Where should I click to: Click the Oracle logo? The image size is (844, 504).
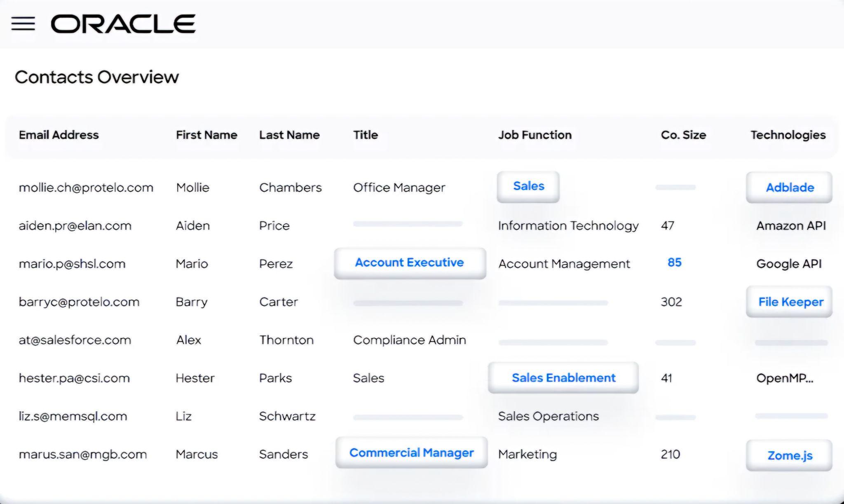coord(123,23)
